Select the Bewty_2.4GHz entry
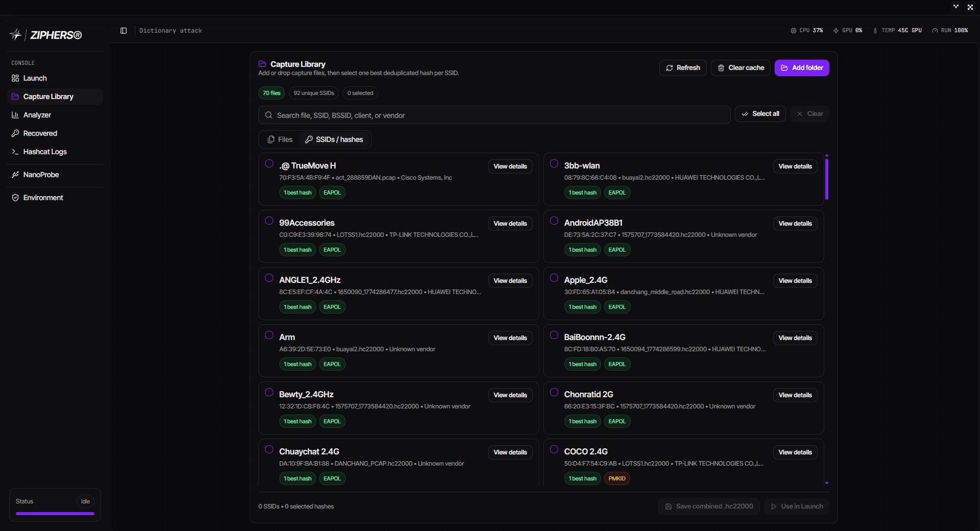The height and width of the screenshot is (531, 980). pyautogui.click(x=269, y=392)
